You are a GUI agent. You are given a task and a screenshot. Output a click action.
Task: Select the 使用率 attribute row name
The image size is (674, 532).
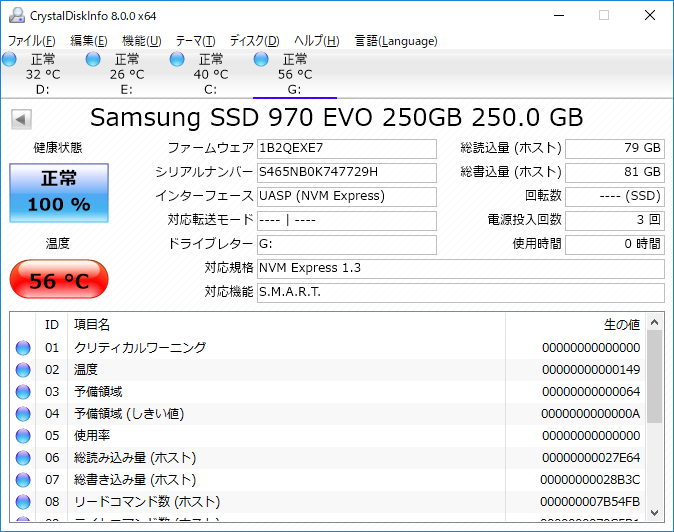pos(92,436)
